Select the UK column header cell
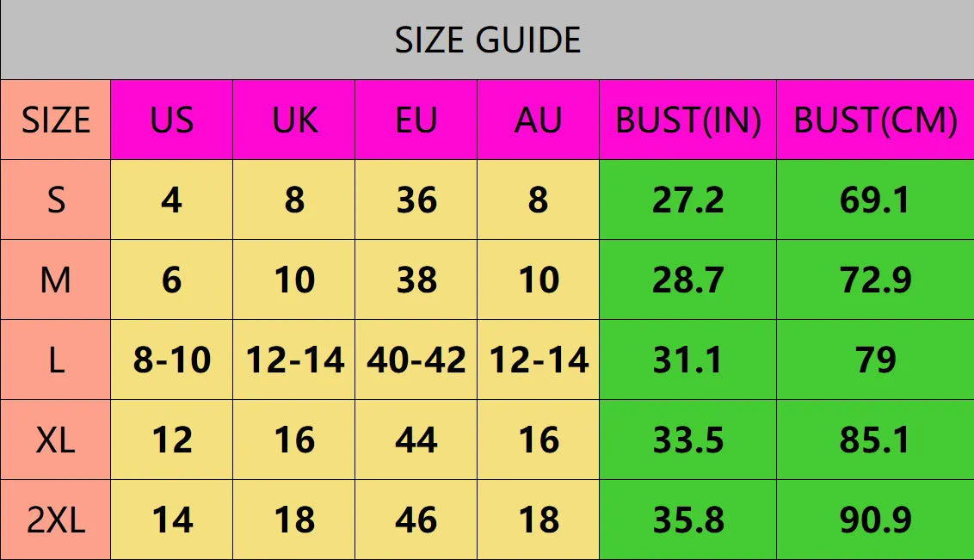 [294, 120]
